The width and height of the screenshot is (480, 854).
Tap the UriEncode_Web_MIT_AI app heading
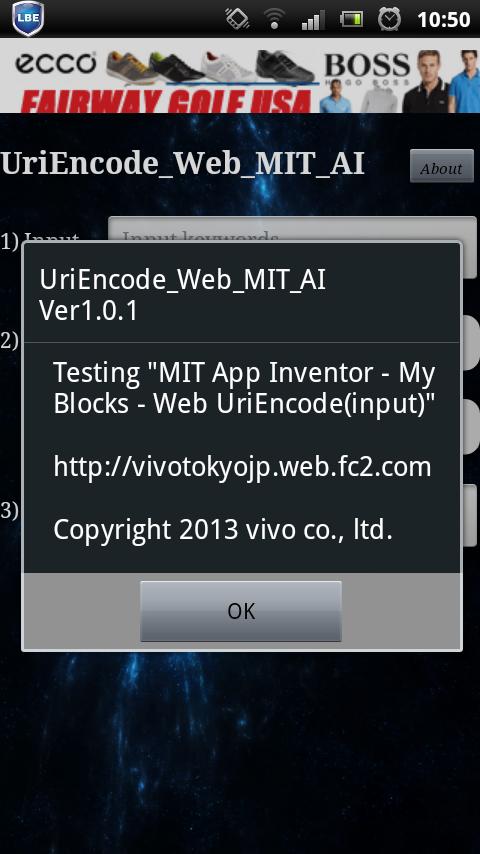pyautogui.click(x=183, y=164)
